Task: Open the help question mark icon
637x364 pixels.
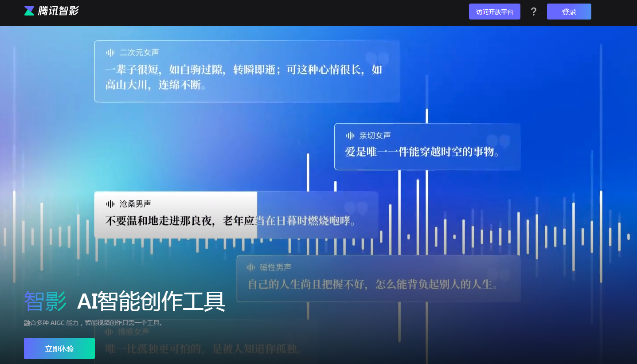Action: 534,12
